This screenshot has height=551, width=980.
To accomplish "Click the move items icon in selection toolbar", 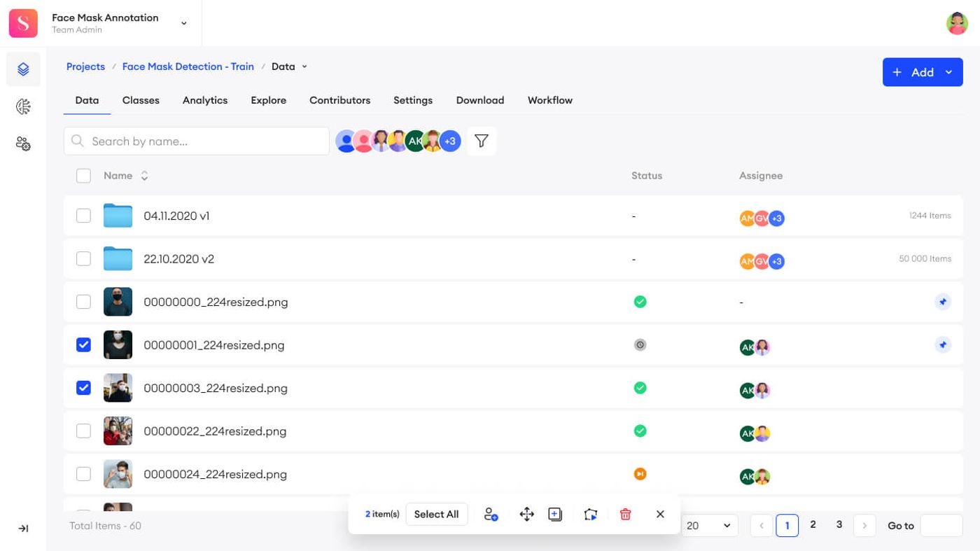I will 527,515.
